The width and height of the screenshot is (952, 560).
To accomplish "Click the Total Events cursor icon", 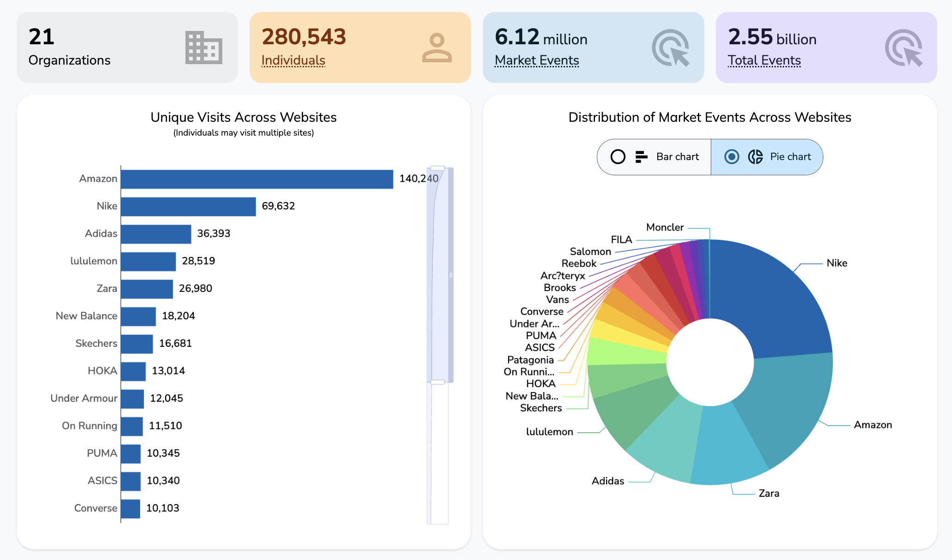I will click(903, 48).
